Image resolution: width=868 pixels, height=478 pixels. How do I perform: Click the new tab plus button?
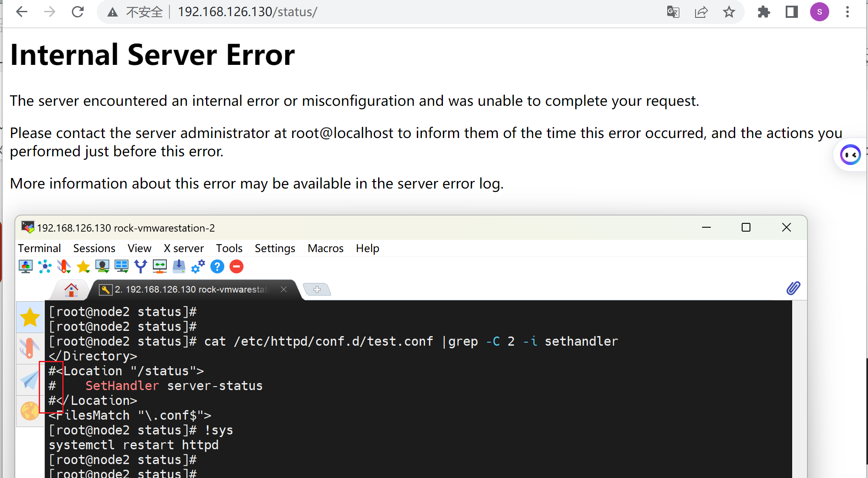(317, 289)
